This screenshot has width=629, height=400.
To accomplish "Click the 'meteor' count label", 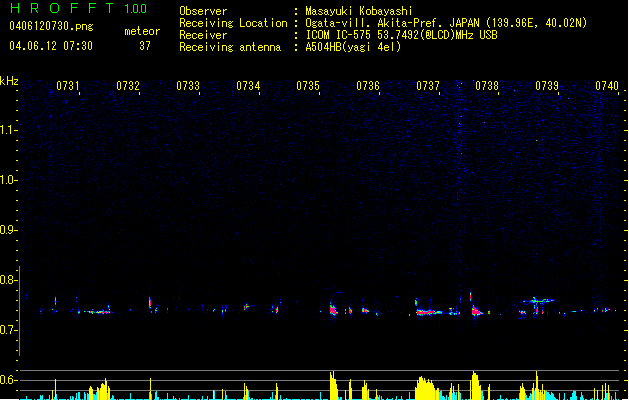I will (142, 31).
